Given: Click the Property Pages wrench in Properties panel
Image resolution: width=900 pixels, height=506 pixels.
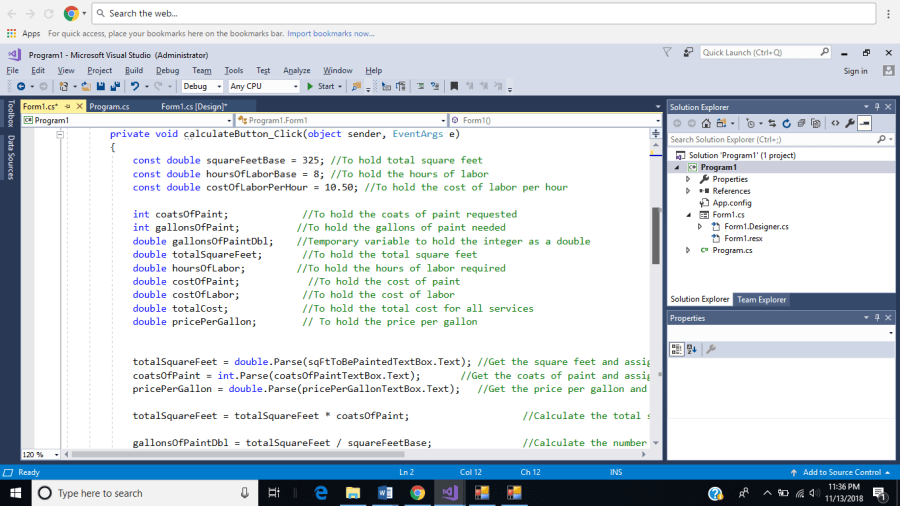Looking at the screenshot, I should tap(711, 349).
